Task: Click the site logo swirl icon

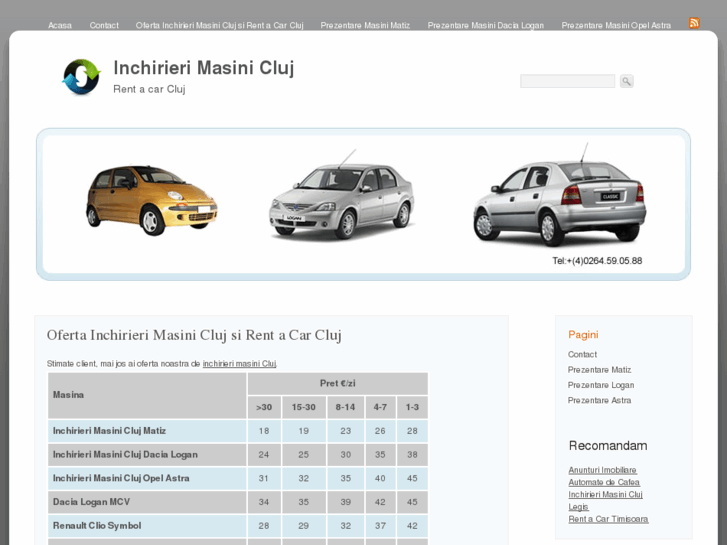Action: click(81, 77)
